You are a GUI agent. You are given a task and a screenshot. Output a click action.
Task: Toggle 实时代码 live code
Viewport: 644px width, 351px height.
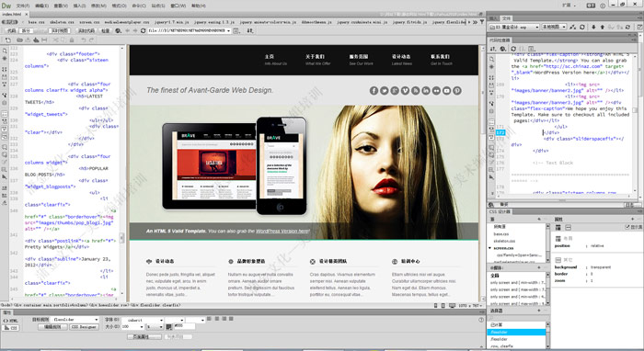(86, 30)
